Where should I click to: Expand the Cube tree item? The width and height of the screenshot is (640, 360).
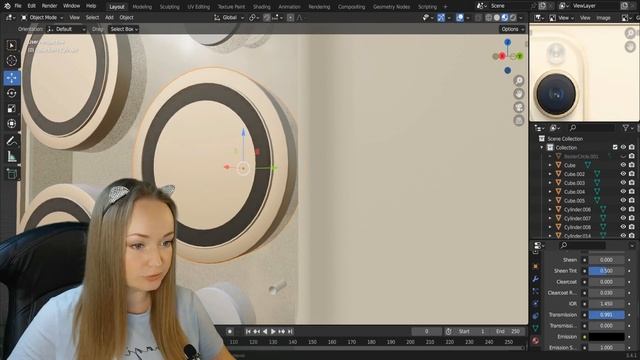click(550, 165)
